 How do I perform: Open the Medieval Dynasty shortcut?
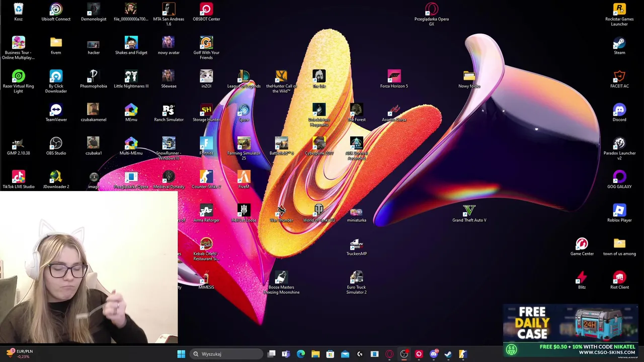[169, 179]
